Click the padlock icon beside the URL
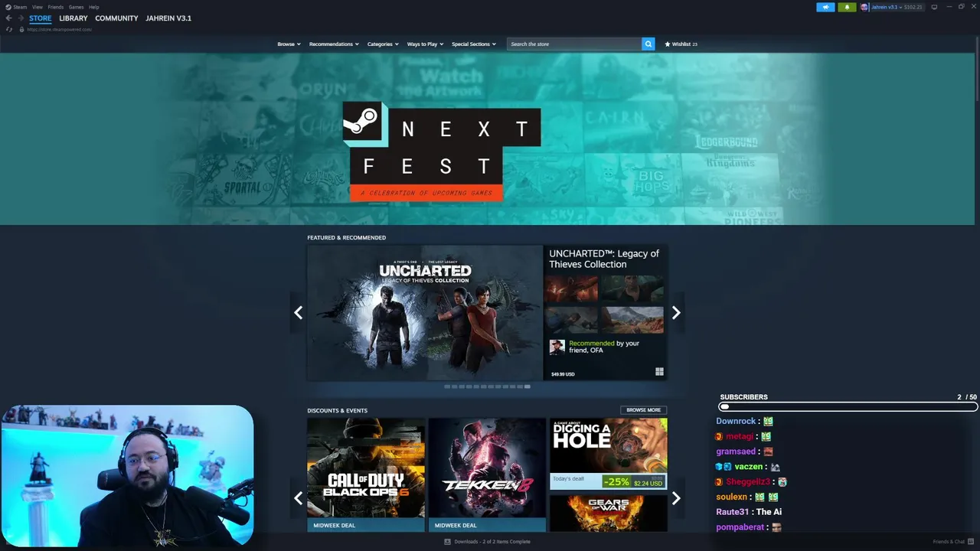The height and width of the screenshot is (551, 980). 21,29
